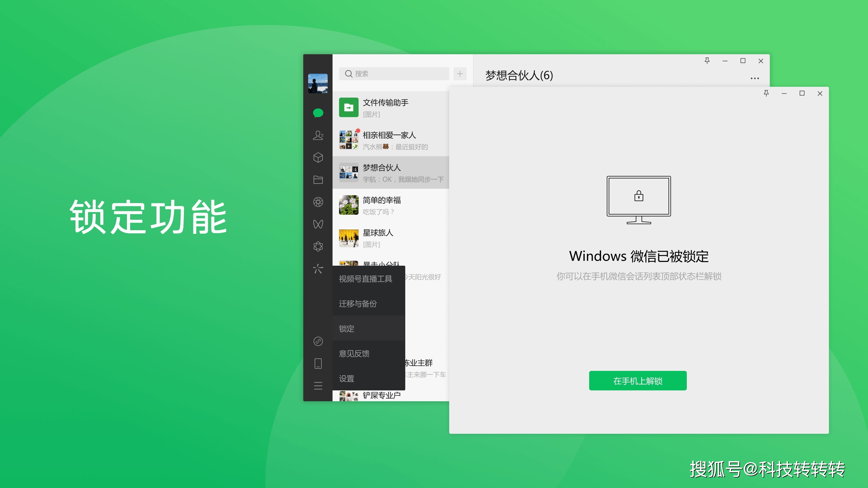Click 在手机上解锁 button

637,381
